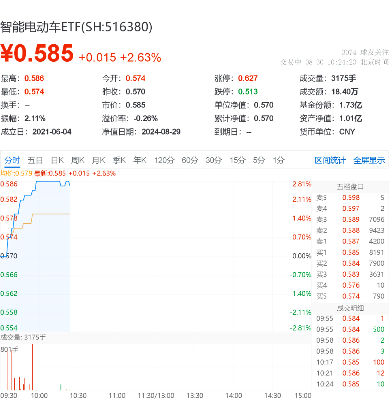Click the 基金份额 1.73亿 value
The height and width of the screenshot is (414, 389).
(350, 105)
